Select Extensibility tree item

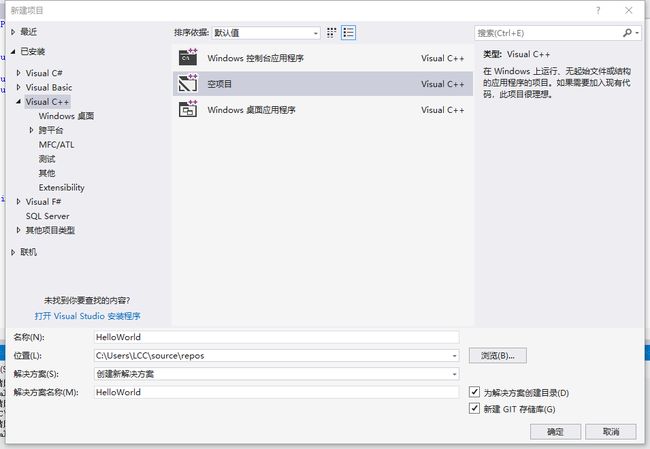click(61, 187)
